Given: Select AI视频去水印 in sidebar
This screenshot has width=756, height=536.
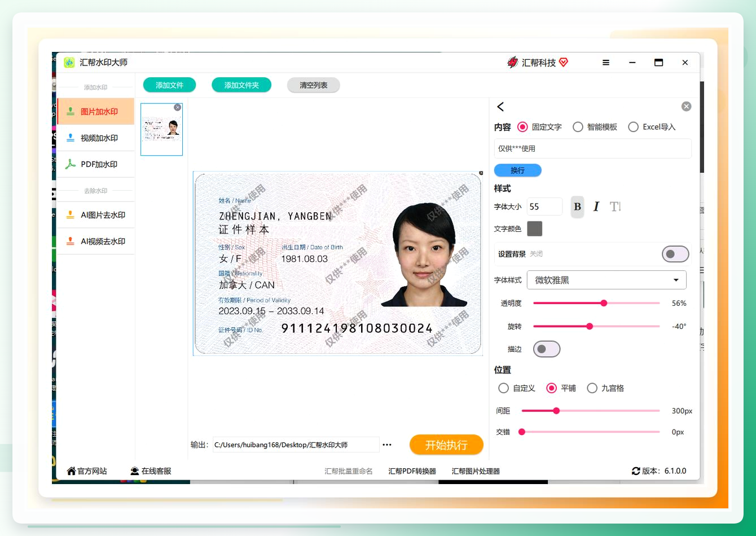Looking at the screenshot, I should (x=96, y=241).
